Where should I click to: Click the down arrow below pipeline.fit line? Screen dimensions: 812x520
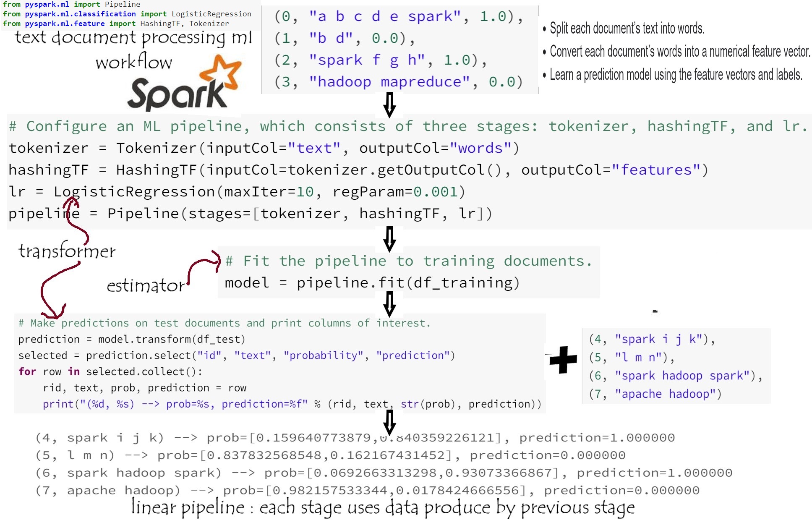click(389, 304)
